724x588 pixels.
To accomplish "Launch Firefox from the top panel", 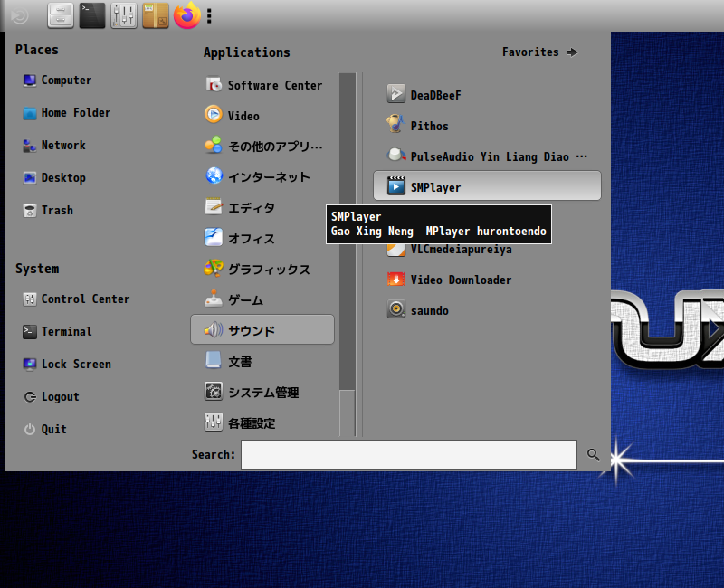I will coord(187,15).
